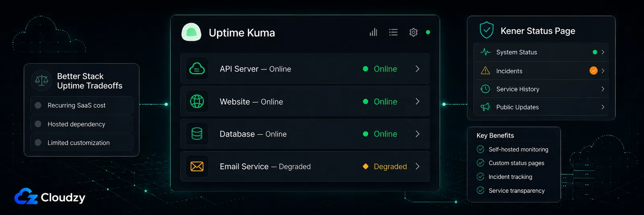This screenshot has height=215, width=644.
Task: Click the Custom status pages text
Action: tap(516, 163)
